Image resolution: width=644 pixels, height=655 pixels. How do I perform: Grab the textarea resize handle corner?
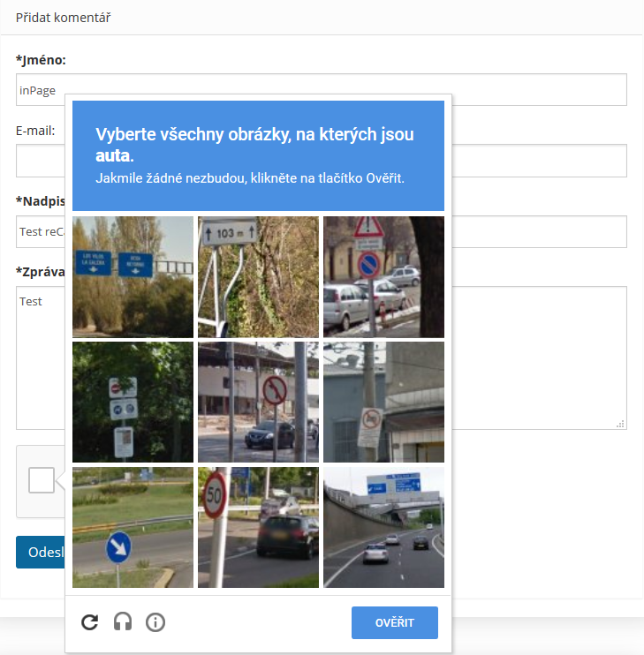click(620, 424)
